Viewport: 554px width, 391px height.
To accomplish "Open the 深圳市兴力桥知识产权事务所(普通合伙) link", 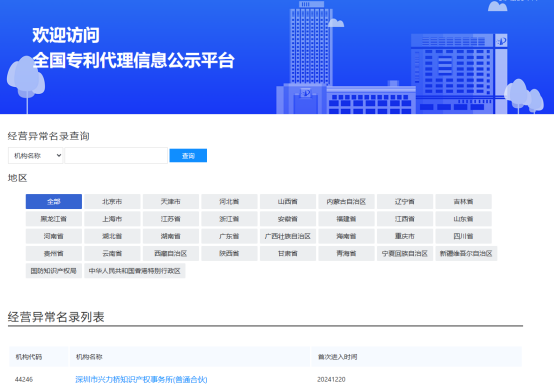I will pos(141,380).
